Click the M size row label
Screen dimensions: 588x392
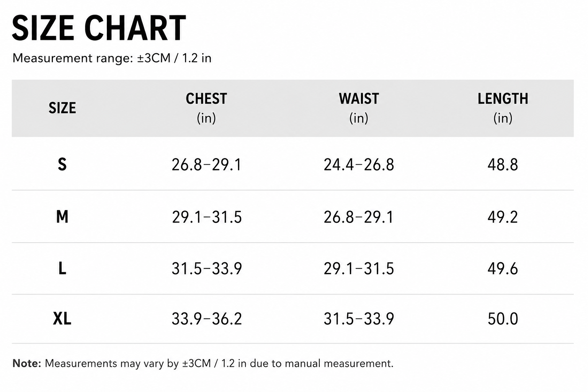click(x=62, y=217)
